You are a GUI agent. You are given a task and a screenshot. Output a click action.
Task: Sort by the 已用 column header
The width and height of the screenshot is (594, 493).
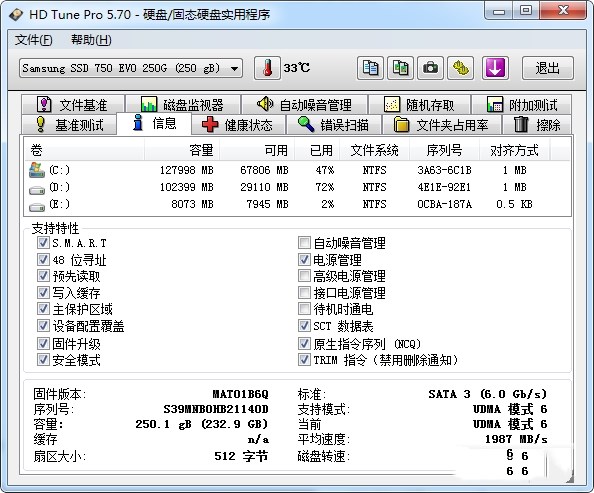pyautogui.click(x=317, y=150)
